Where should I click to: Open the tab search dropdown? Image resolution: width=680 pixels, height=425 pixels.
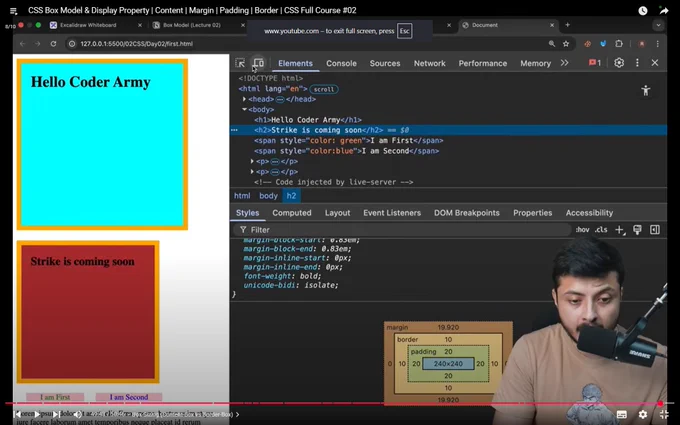coord(658,25)
